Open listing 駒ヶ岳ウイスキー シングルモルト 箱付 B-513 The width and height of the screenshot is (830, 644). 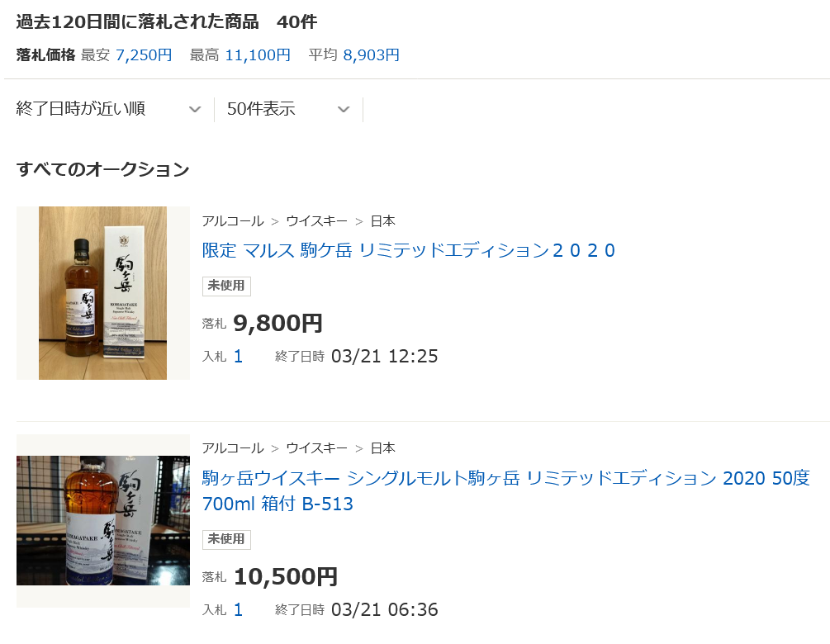[x=506, y=490]
